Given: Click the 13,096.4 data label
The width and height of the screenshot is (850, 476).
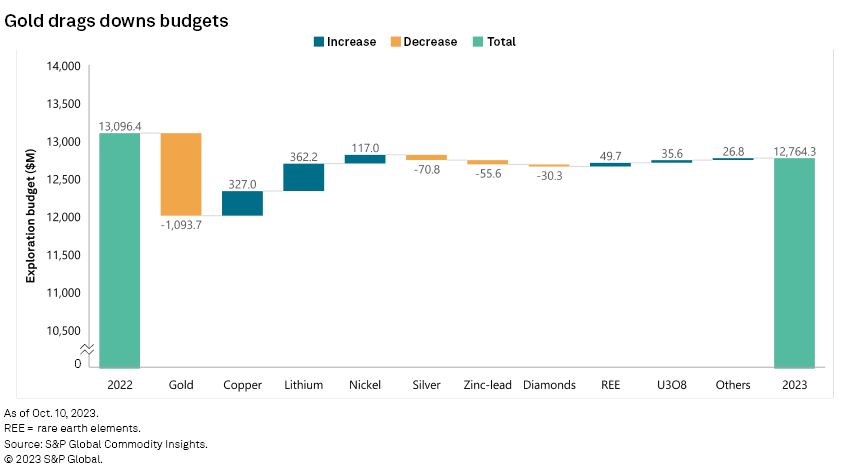Looking at the screenshot, I should pyautogui.click(x=120, y=126).
